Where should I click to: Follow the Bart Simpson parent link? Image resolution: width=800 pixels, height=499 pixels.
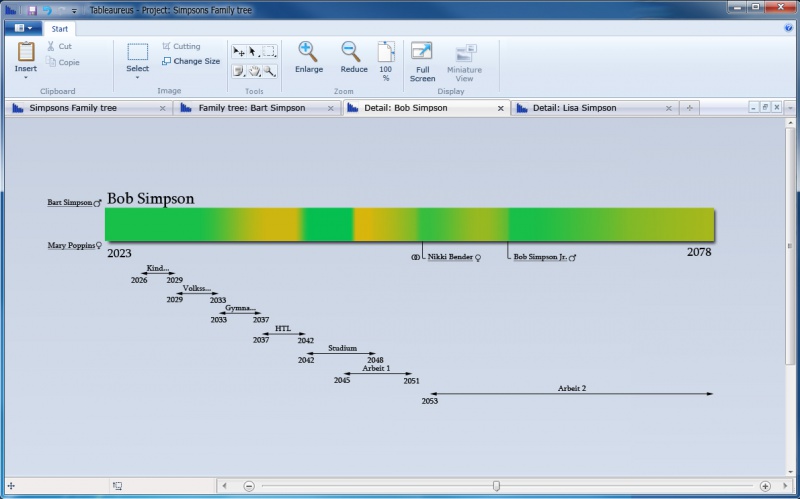click(x=69, y=202)
